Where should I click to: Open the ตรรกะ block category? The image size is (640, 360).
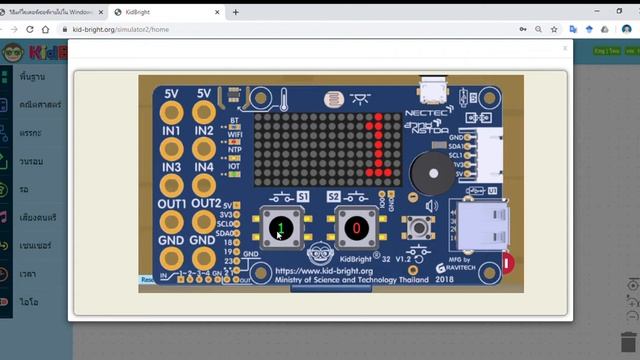[x=30, y=133]
